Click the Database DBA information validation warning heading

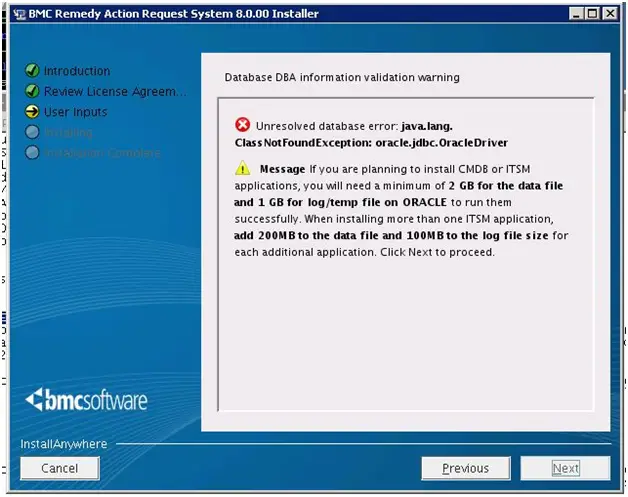pyautogui.click(x=342, y=77)
